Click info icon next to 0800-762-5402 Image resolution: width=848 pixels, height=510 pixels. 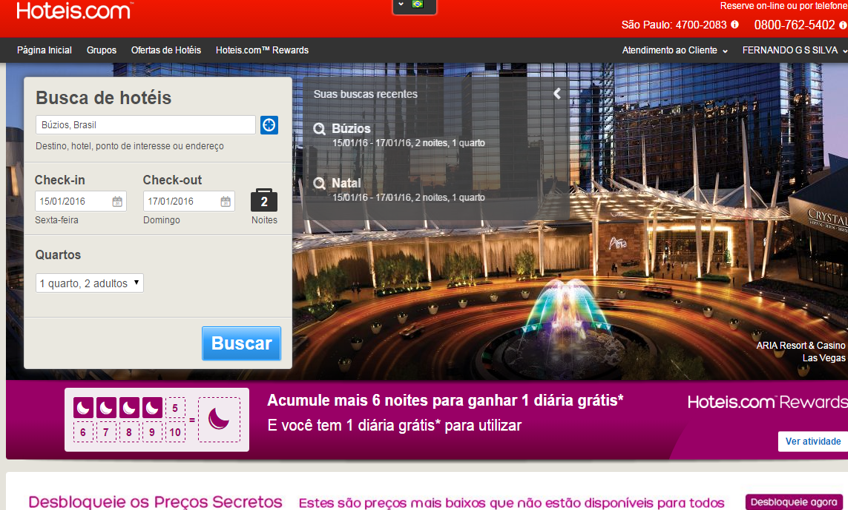pos(842,25)
